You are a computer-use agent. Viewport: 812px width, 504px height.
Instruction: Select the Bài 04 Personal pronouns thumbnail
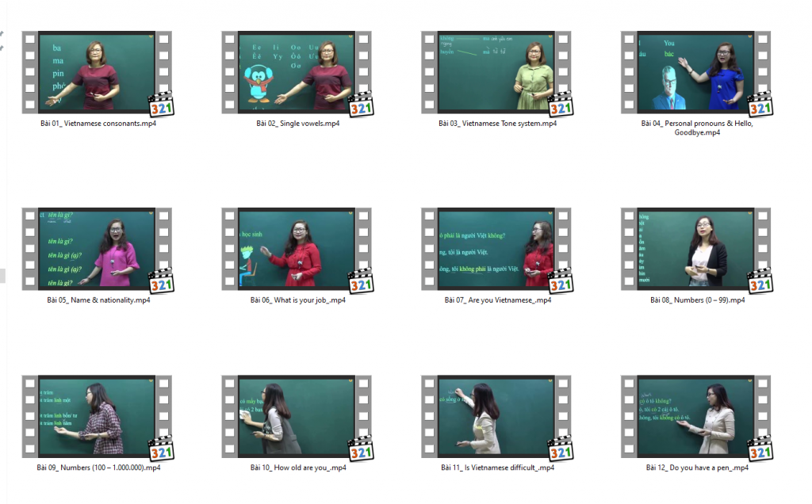point(695,73)
